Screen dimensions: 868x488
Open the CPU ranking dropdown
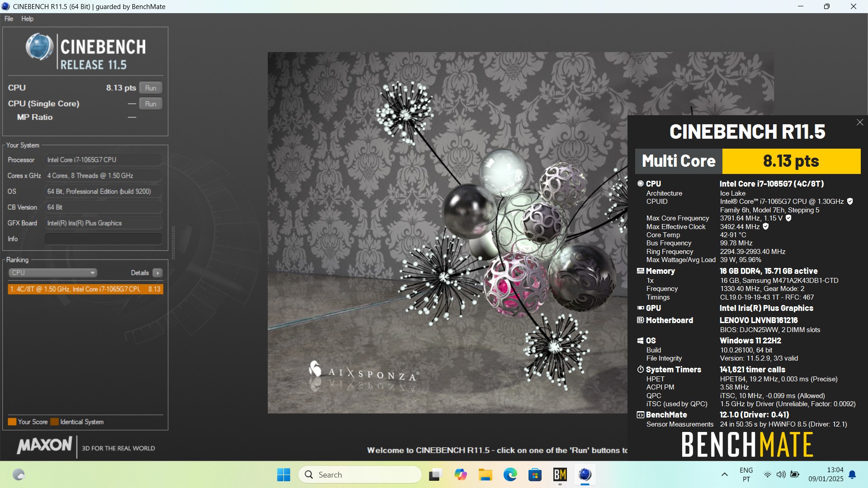(52, 272)
